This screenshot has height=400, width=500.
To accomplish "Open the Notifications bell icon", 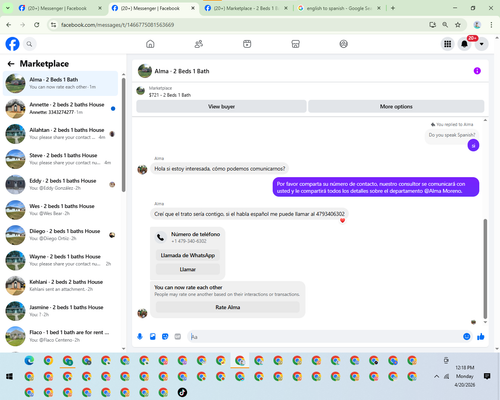I will [464, 44].
